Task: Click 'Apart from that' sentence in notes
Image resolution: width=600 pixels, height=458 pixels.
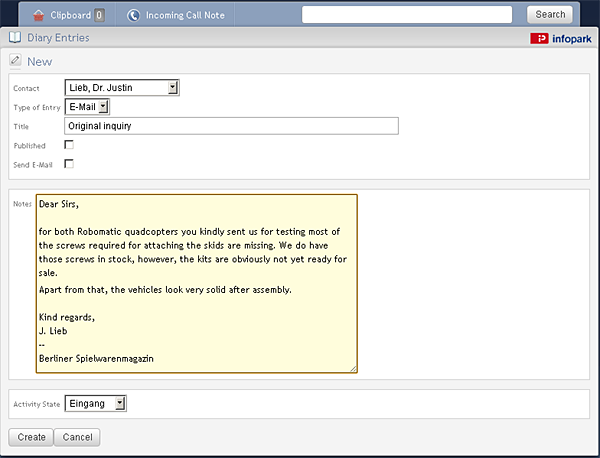Action: [165, 290]
